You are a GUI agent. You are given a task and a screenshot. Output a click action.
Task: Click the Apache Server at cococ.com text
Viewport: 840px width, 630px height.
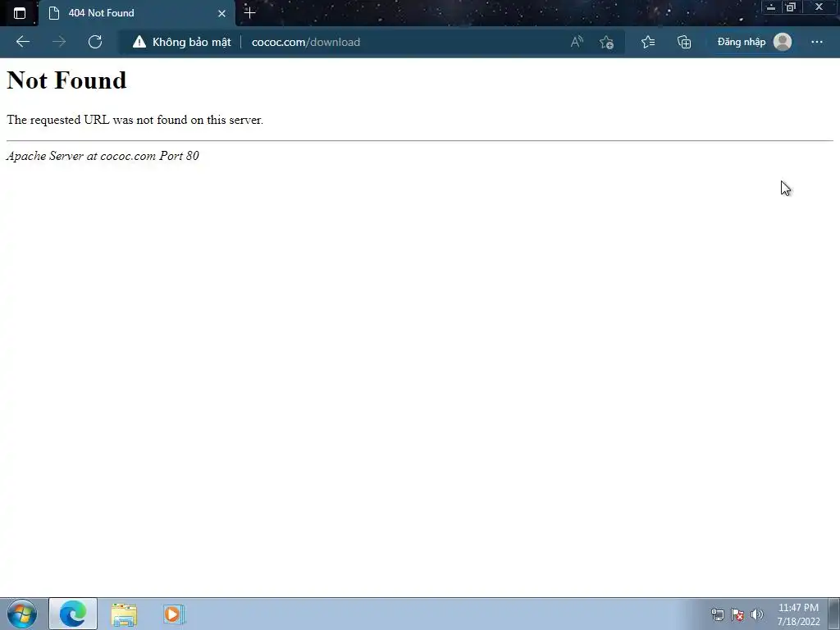pyautogui.click(x=103, y=156)
